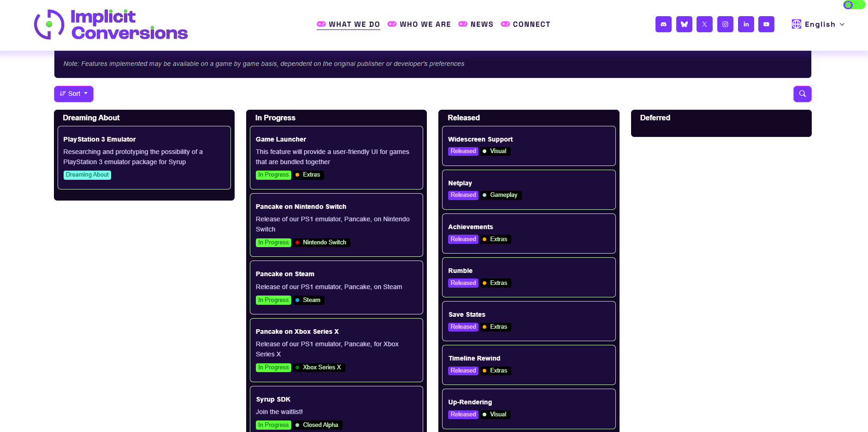The image size is (868, 432).
Task: Open the WHO WE ARE menu
Action: tap(419, 24)
